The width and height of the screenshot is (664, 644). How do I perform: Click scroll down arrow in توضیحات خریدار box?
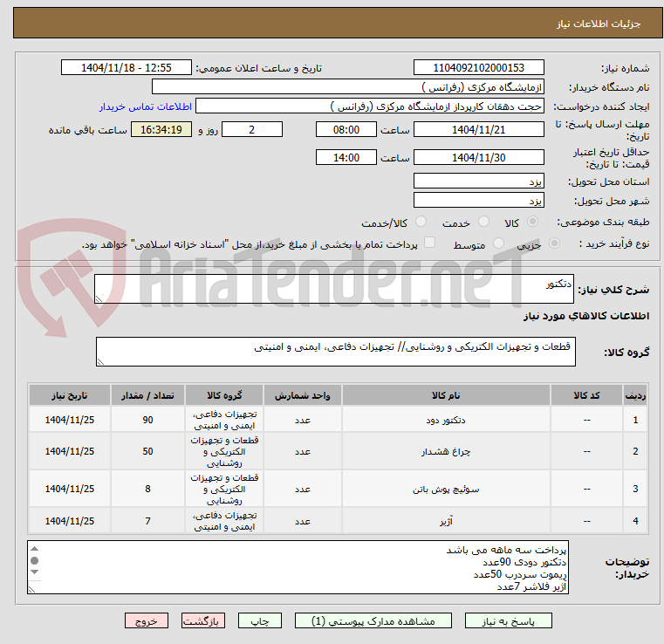(35, 572)
